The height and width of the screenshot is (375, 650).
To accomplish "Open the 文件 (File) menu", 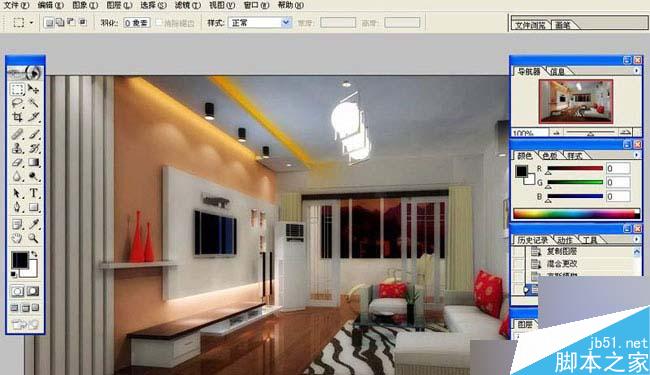I will [x=16, y=5].
